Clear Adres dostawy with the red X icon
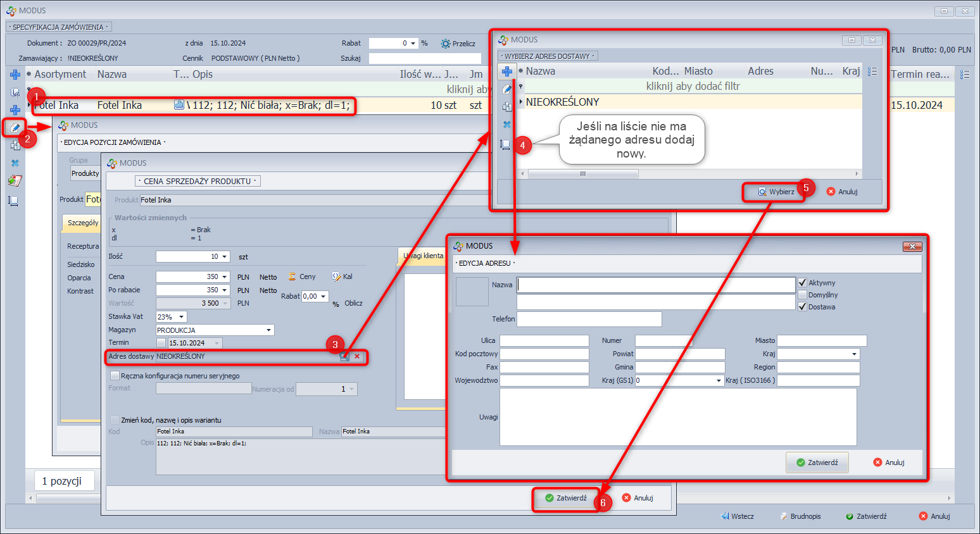This screenshot has height=534, width=980. (357, 356)
